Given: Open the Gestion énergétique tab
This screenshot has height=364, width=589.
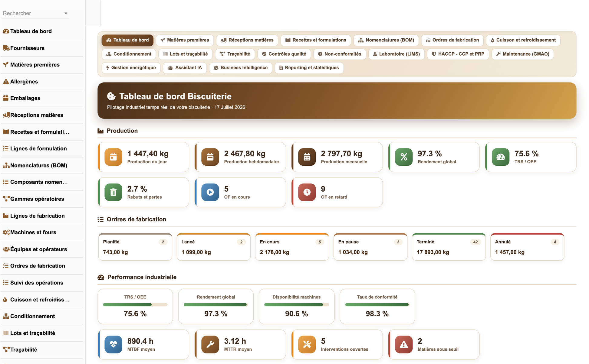Looking at the screenshot, I should tap(131, 68).
